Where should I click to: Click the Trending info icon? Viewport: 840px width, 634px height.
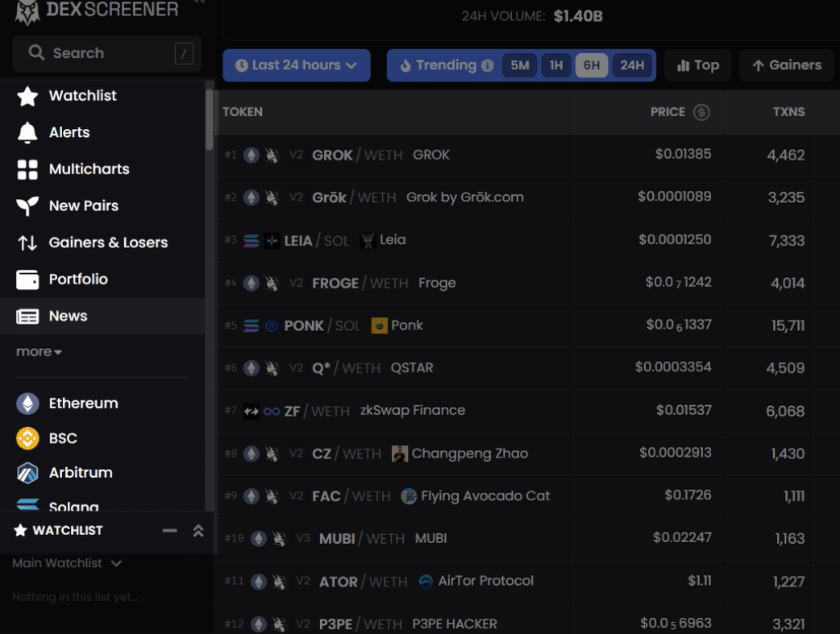click(488, 65)
